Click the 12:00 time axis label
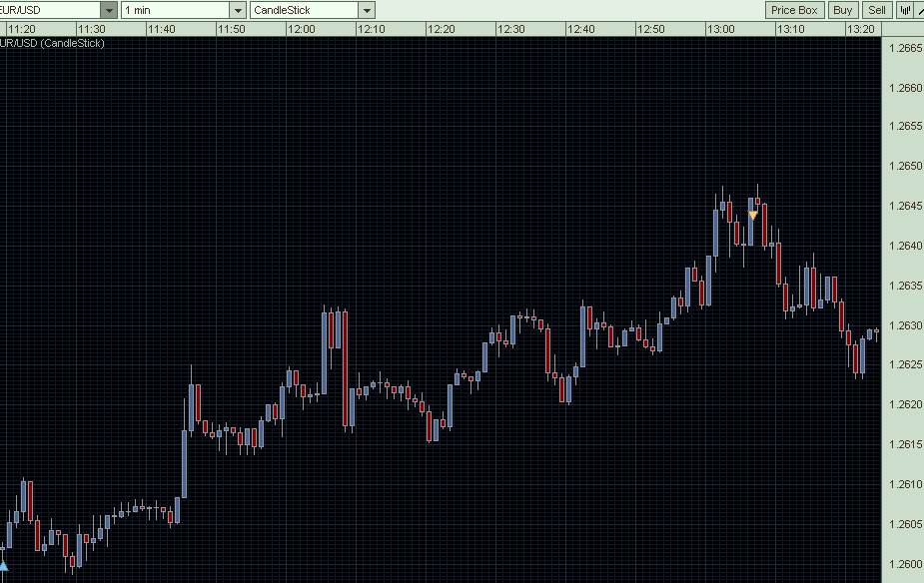This screenshot has height=583, width=924. pos(301,29)
